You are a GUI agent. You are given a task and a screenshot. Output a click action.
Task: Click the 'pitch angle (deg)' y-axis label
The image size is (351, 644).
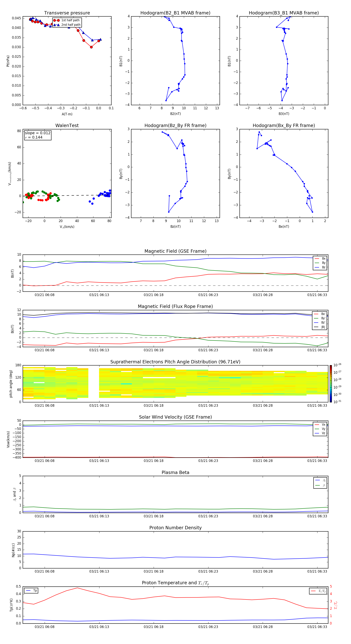coord(11,384)
